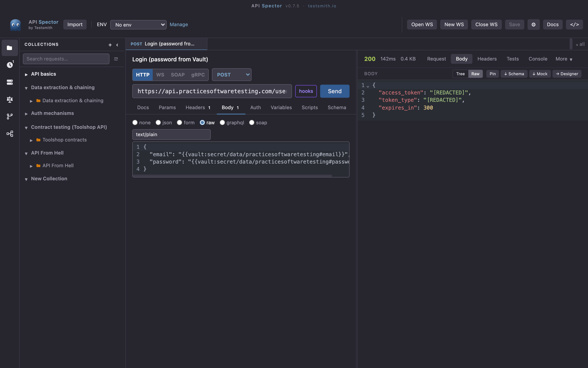The width and height of the screenshot is (588, 368).
Task: Open the balance scale sidebar icon
Action: pyautogui.click(x=9, y=99)
